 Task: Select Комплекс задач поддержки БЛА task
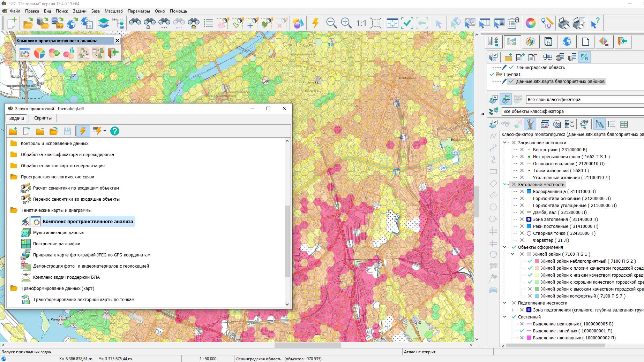(66, 277)
